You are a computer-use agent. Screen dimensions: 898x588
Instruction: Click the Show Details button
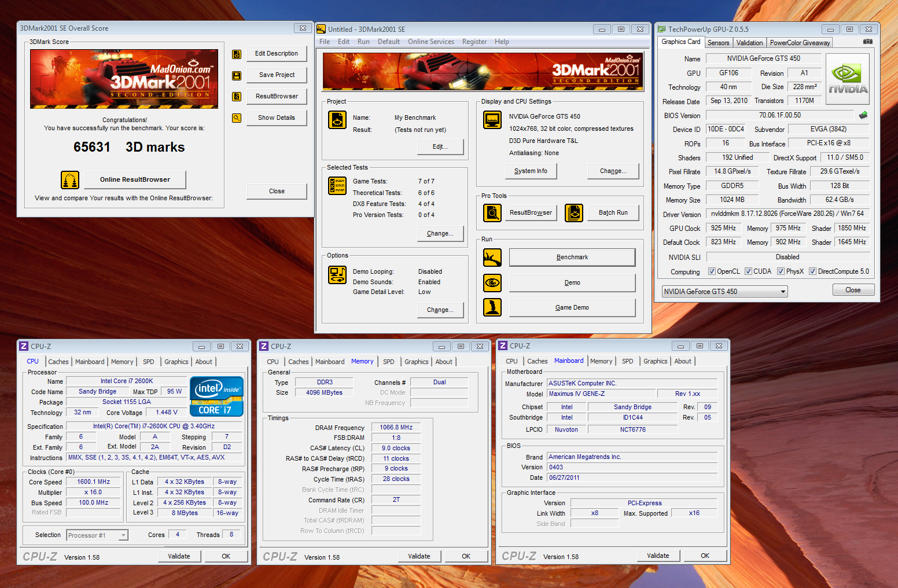pos(277,117)
